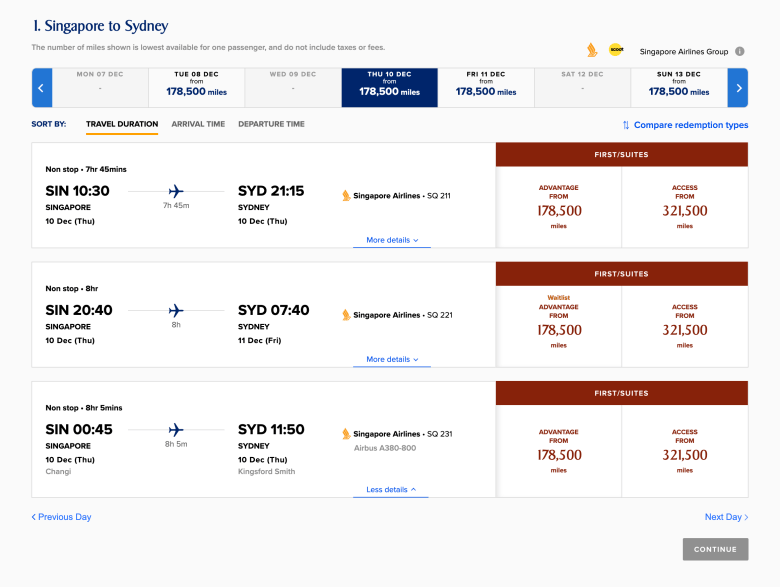The image size is (780, 587).
Task: Open Compare redemption types link
Action: pyautogui.click(x=684, y=125)
